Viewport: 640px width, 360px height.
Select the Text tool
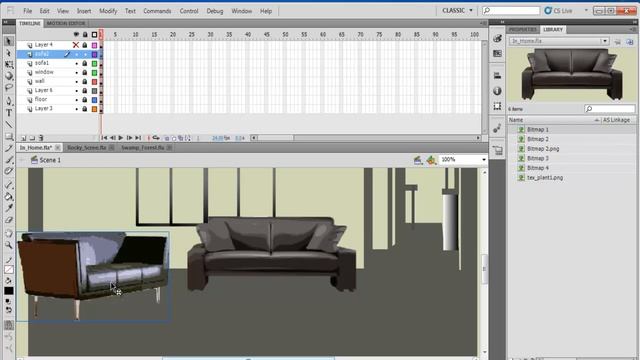click(x=9, y=113)
